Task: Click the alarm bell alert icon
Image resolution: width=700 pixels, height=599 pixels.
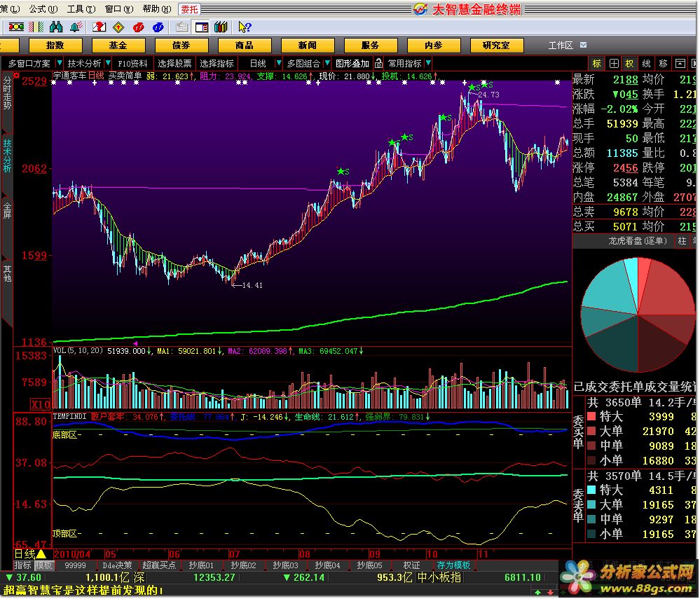Action: pyautogui.click(x=76, y=27)
